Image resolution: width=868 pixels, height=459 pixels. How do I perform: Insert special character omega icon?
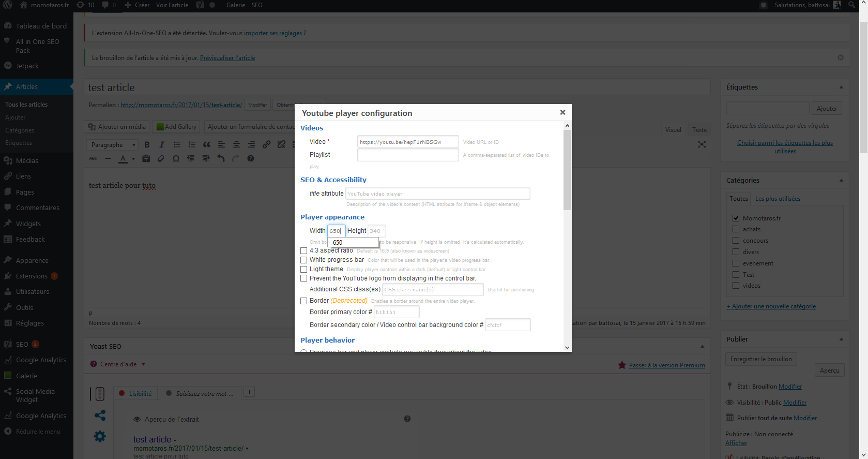pyautogui.click(x=176, y=158)
